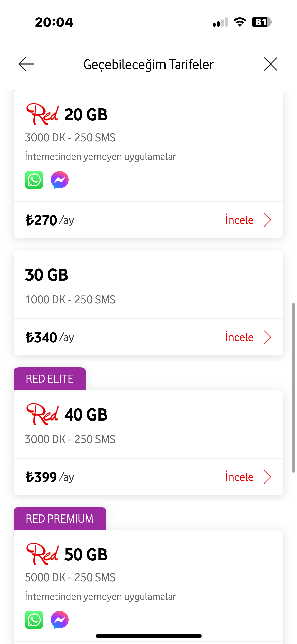The height and width of the screenshot is (644, 297).
Task: Tap the battery indicator in status bar
Action: click(x=261, y=22)
